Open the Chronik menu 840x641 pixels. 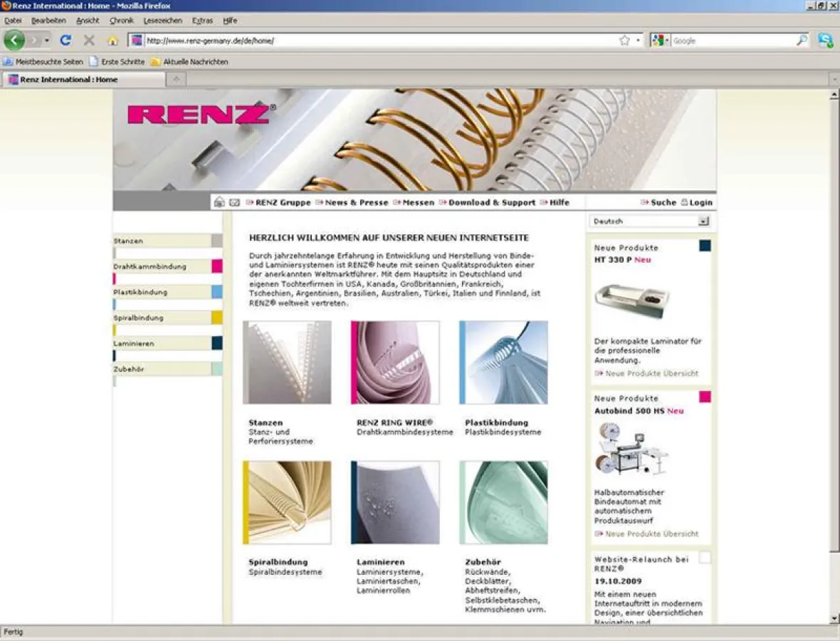pos(121,21)
